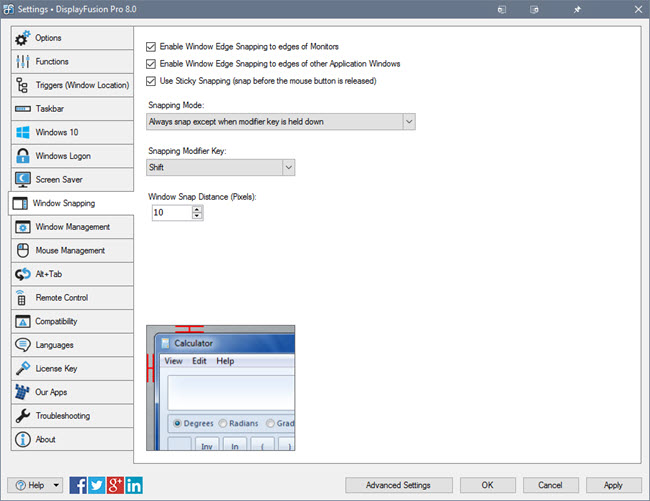The height and width of the screenshot is (501, 650).
Task: Disable Use Sticky Snapping checkbox
Action: coord(151,81)
